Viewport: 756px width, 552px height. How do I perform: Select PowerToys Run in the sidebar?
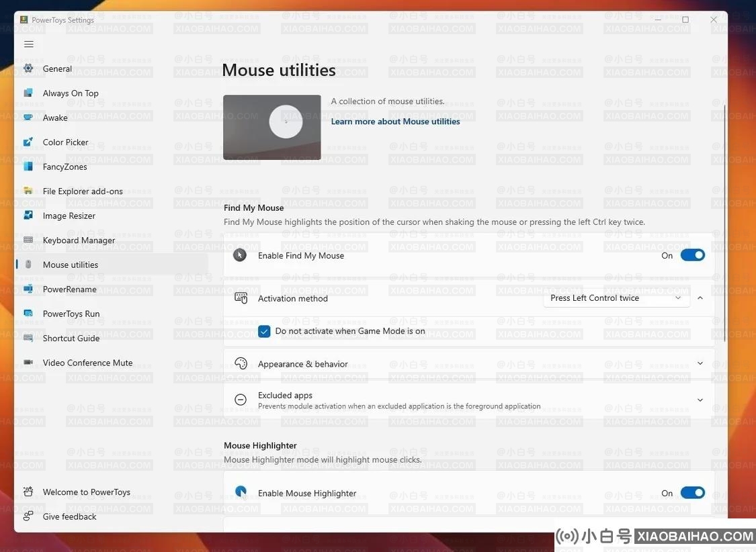pos(112,314)
